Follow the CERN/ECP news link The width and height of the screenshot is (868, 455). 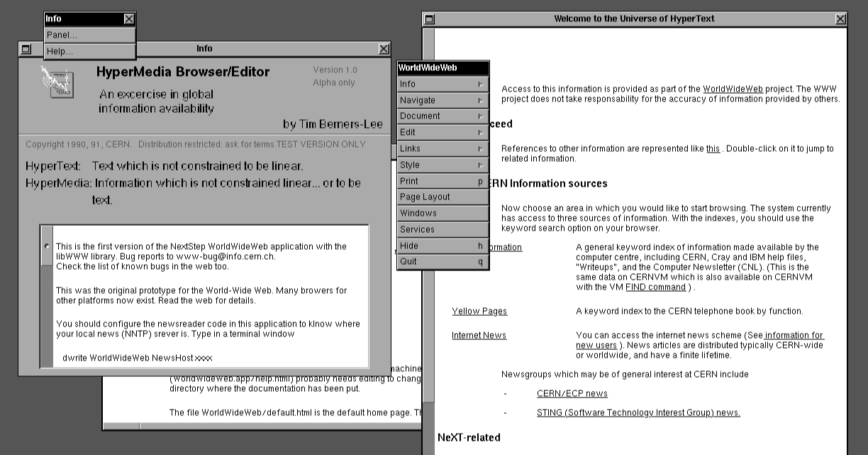click(x=572, y=393)
